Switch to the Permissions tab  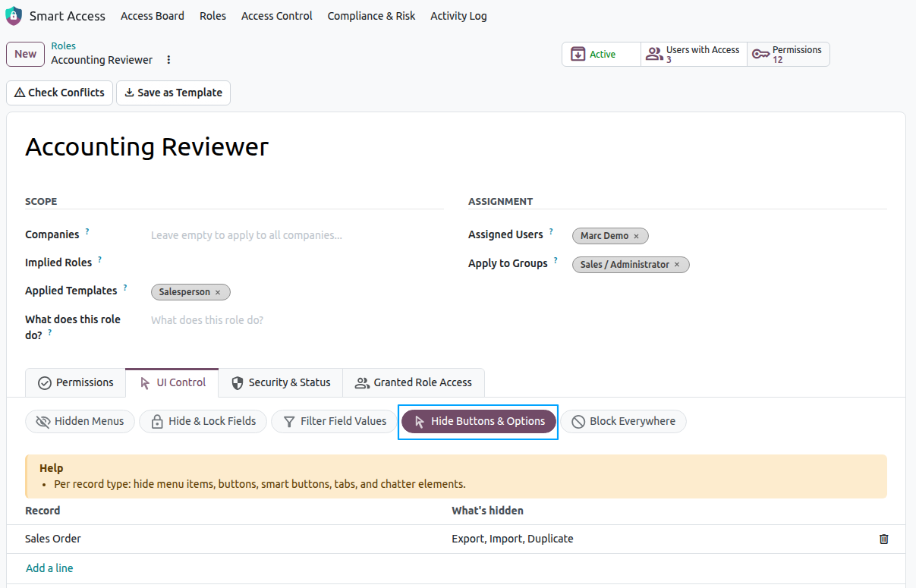(75, 382)
